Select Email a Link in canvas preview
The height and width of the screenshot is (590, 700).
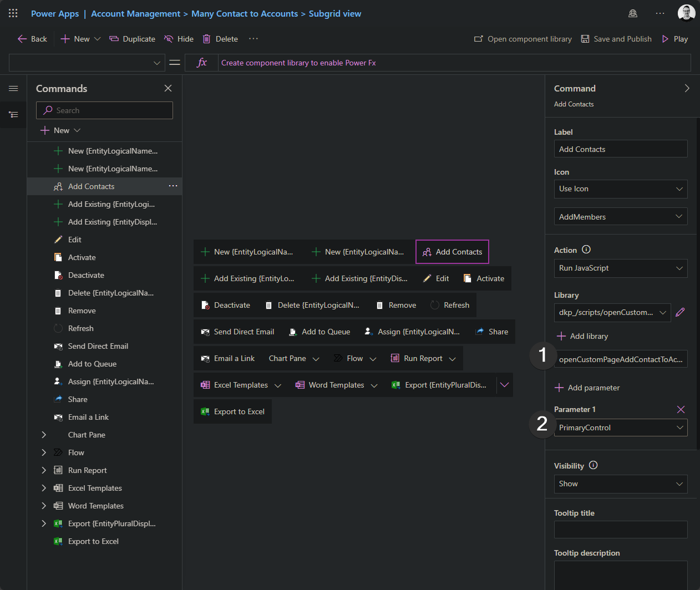pos(228,358)
